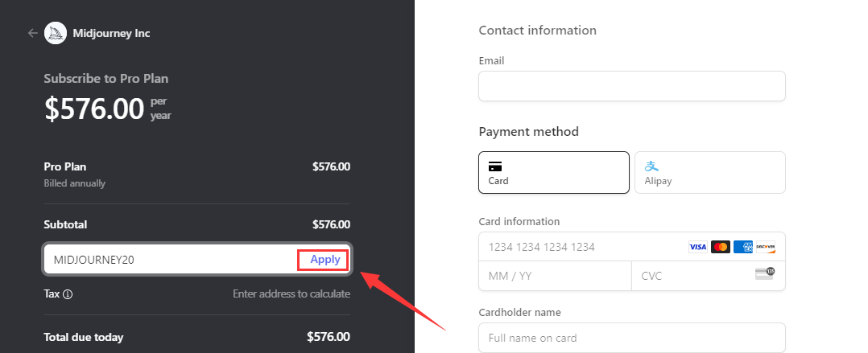Click the Cardholder name field
This screenshot has height=353, width=868.
[x=631, y=338]
